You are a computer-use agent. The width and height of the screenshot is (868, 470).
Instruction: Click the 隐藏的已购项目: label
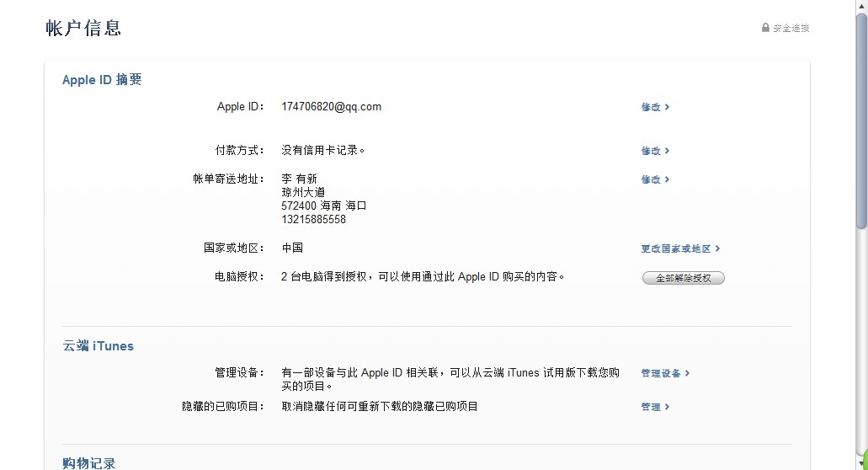click(223, 406)
